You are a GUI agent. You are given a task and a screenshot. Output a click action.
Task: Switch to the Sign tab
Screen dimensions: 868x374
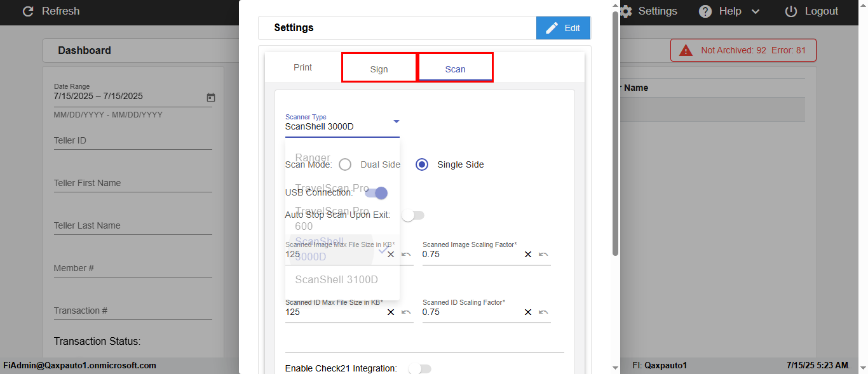pyautogui.click(x=379, y=68)
